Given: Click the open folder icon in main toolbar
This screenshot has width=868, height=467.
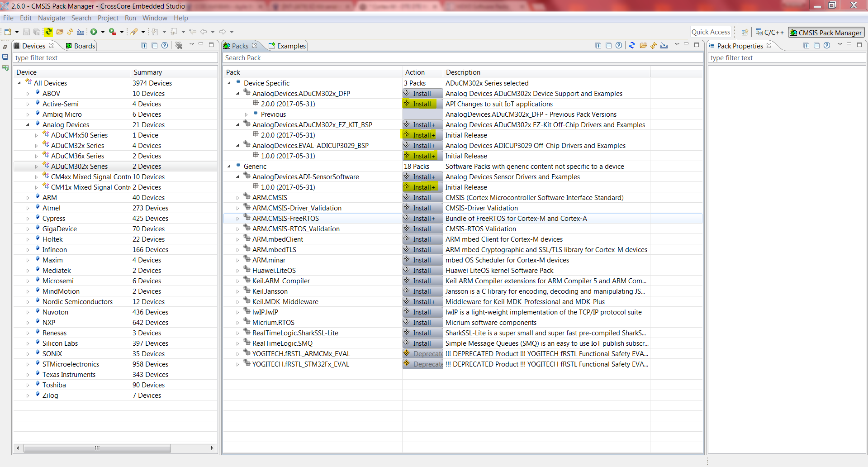Looking at the screenshot, I should pyautogui.click(x=59, y=32).
